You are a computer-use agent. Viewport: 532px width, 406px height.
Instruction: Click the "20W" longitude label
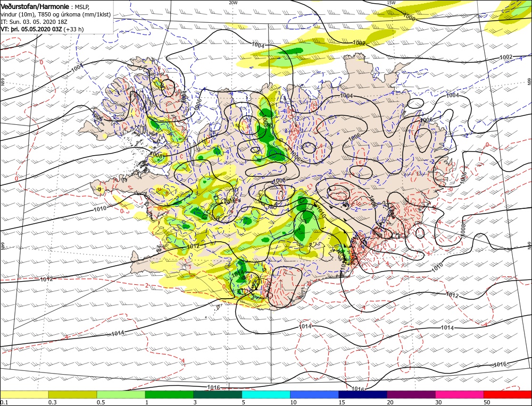[233, 3]
